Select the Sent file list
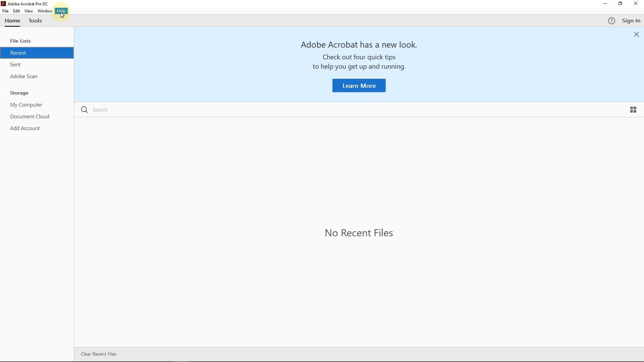 (16, 65)
